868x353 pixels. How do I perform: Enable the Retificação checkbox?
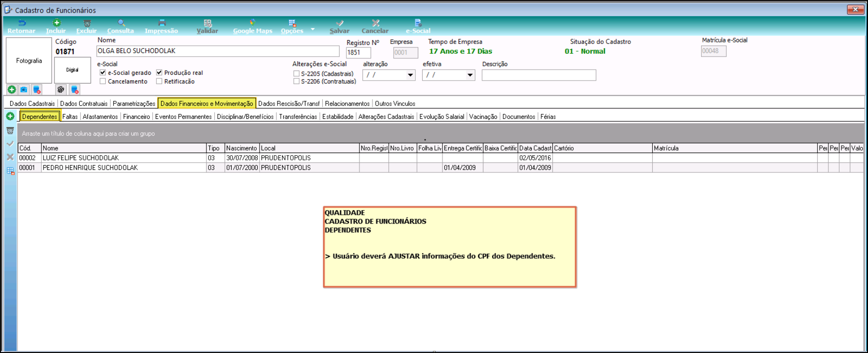tap(159, 81)
